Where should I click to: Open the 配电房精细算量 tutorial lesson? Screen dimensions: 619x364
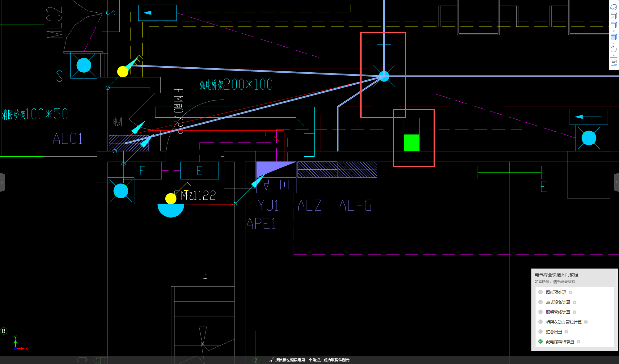[x=560, y=342]
